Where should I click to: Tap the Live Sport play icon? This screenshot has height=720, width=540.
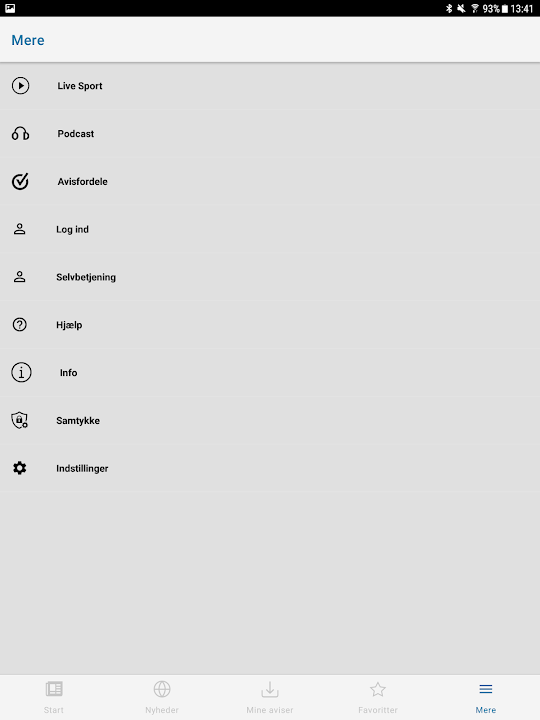[x=20, y=86]
